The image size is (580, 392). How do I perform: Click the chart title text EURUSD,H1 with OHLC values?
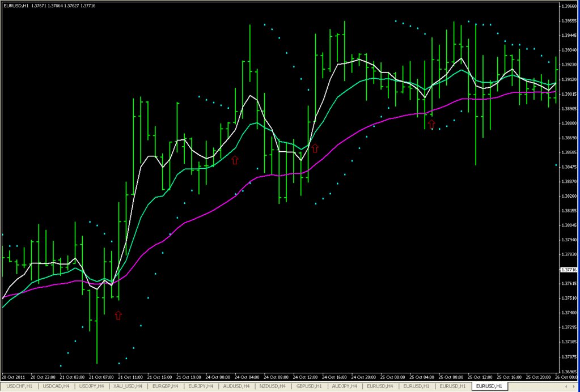49,6
